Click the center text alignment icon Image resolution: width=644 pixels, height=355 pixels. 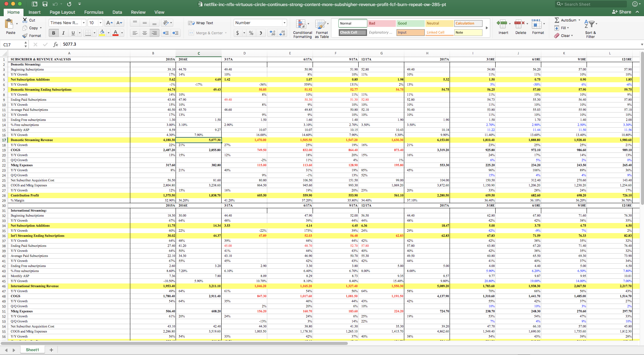pos(145,33)
